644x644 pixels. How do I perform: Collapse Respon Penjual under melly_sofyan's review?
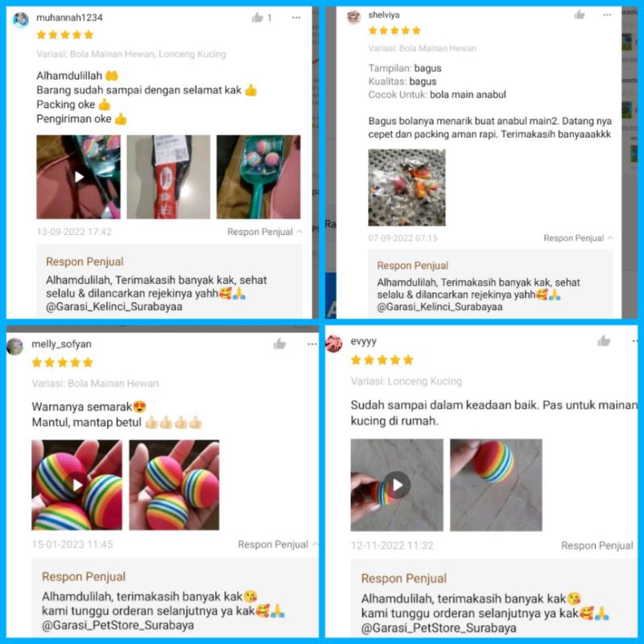(x=278, y=544)
